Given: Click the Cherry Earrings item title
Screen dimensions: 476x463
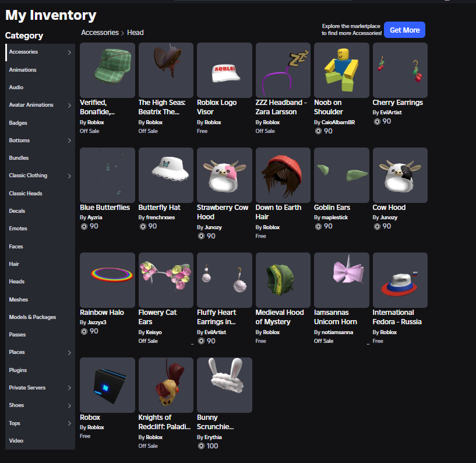Looking at the screenshot, I should (398, 103).
